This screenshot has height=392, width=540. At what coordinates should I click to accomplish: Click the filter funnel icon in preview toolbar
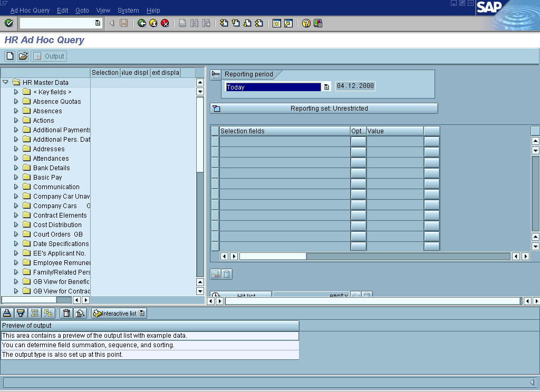[21, 313]
